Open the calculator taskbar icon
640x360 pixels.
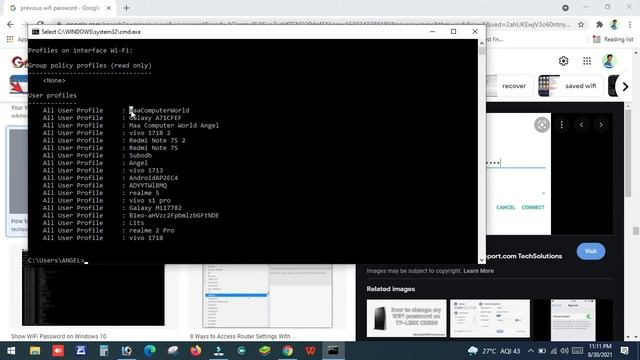click(x=104, y=351)
